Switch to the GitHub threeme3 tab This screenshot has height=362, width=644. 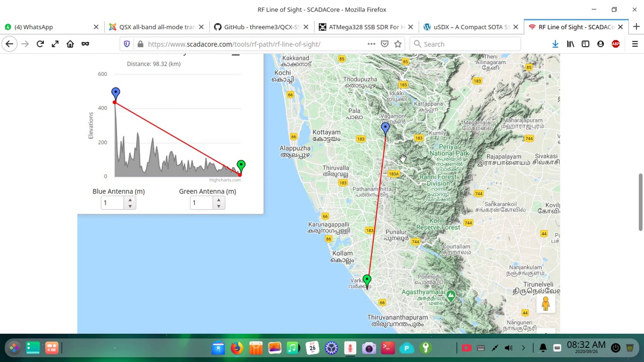click(261, 27)
